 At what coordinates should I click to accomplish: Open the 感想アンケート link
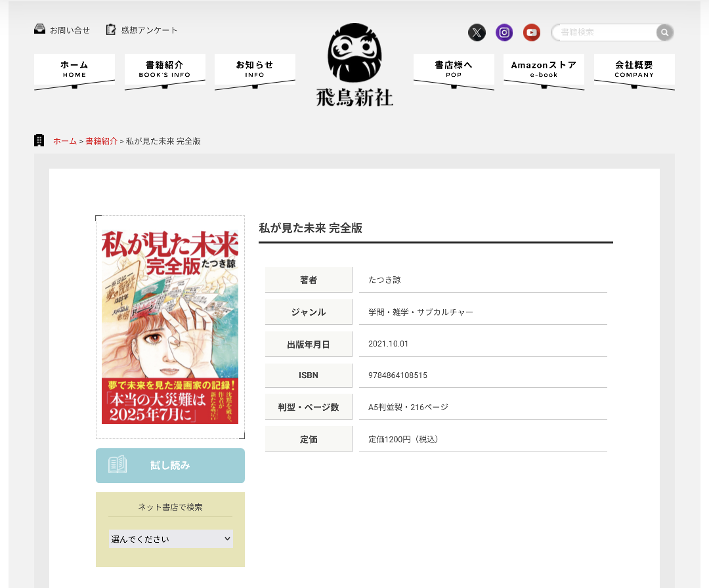[x=149, y=30]
